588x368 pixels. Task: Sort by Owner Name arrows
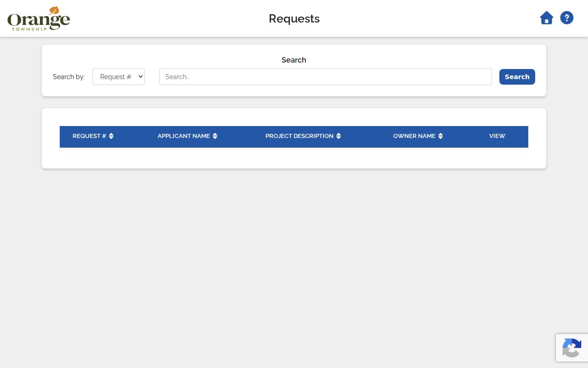(441, 136)
